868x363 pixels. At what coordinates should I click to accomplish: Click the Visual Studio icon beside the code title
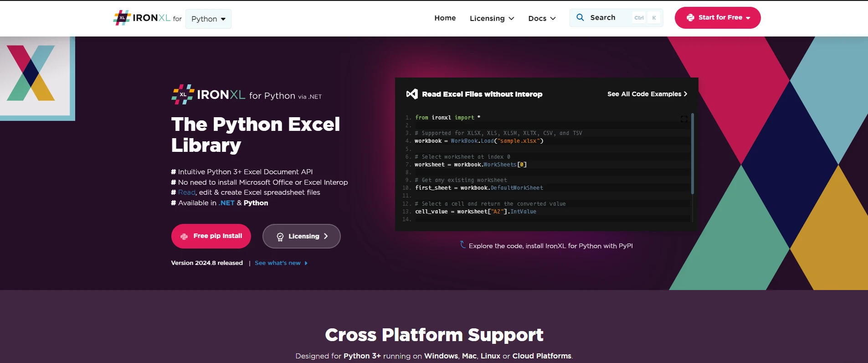coord(411,94)
